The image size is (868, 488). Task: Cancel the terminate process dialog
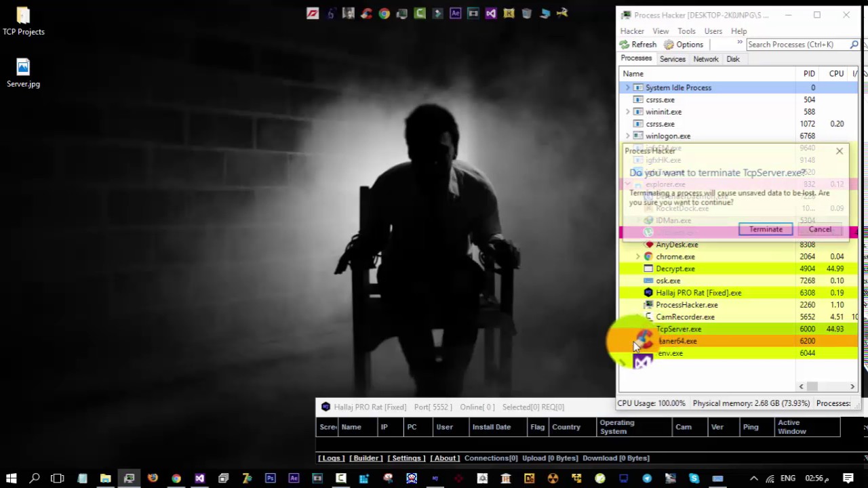(820, 229)
